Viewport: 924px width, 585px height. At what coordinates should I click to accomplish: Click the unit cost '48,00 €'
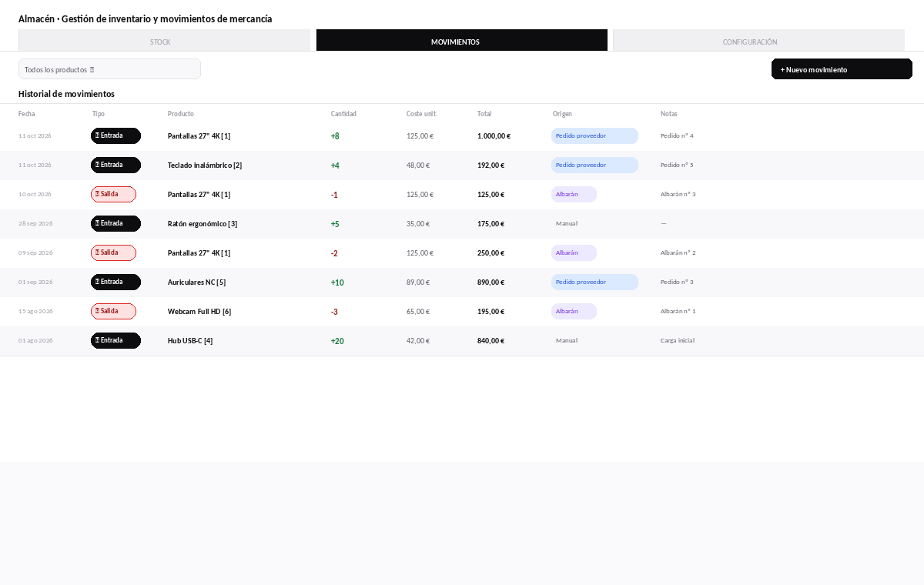tap(418, 165)
